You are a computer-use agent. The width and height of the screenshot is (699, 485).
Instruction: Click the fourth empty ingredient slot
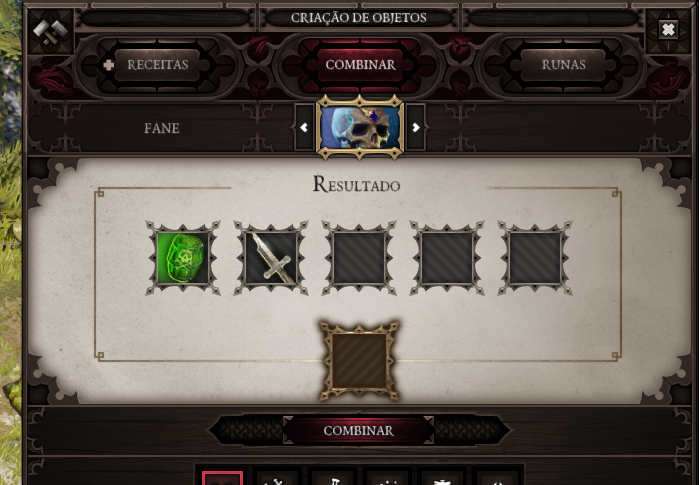pos(447,258)
